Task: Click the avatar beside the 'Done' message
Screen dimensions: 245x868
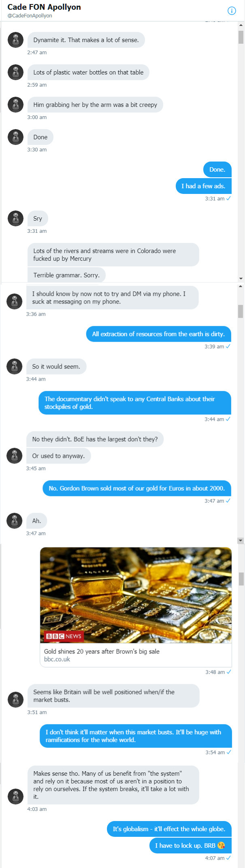Action: (15, 137)
